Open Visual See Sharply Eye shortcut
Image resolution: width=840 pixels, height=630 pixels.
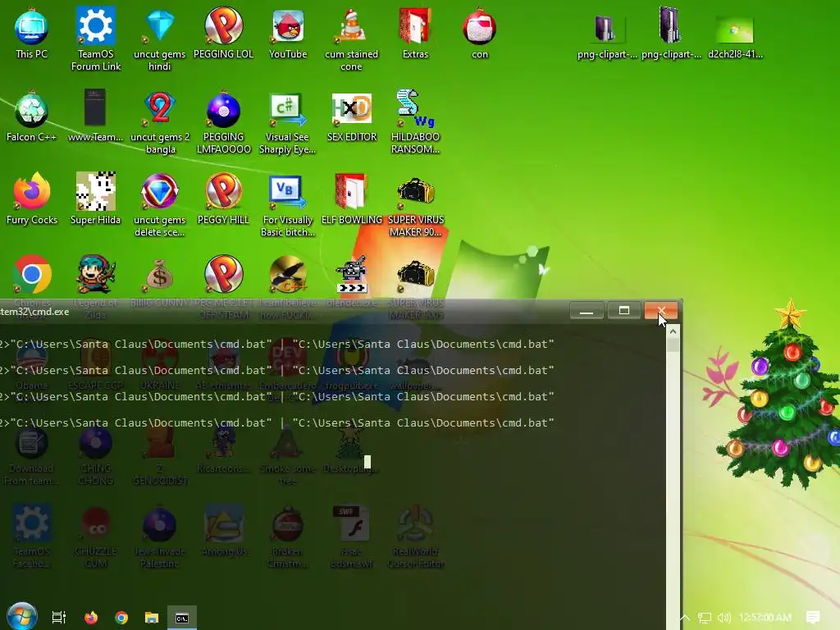point(287,123)
